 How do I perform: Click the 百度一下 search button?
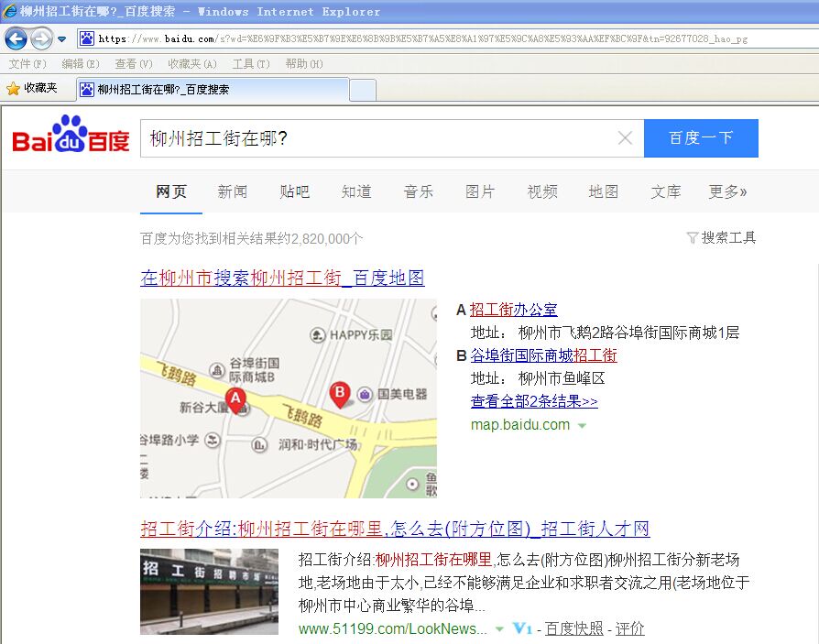[x=701, y=138]
